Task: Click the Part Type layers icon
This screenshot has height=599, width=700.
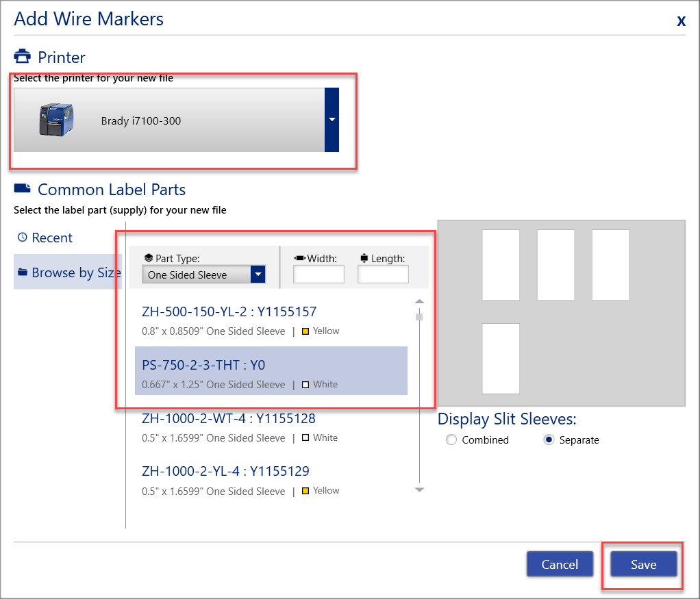Action: [x=148, y=258]
